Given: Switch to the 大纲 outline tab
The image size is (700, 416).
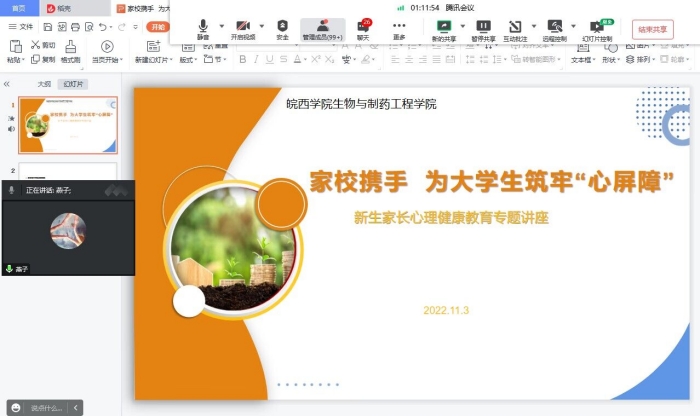Looking at the screenshot, I should tap(43, 85).
